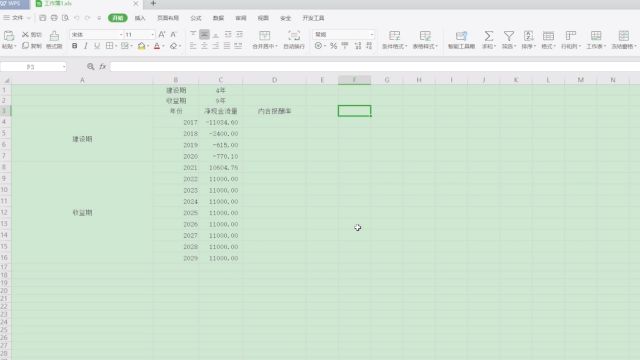Select the Format Painter brush

click(54, 36)
